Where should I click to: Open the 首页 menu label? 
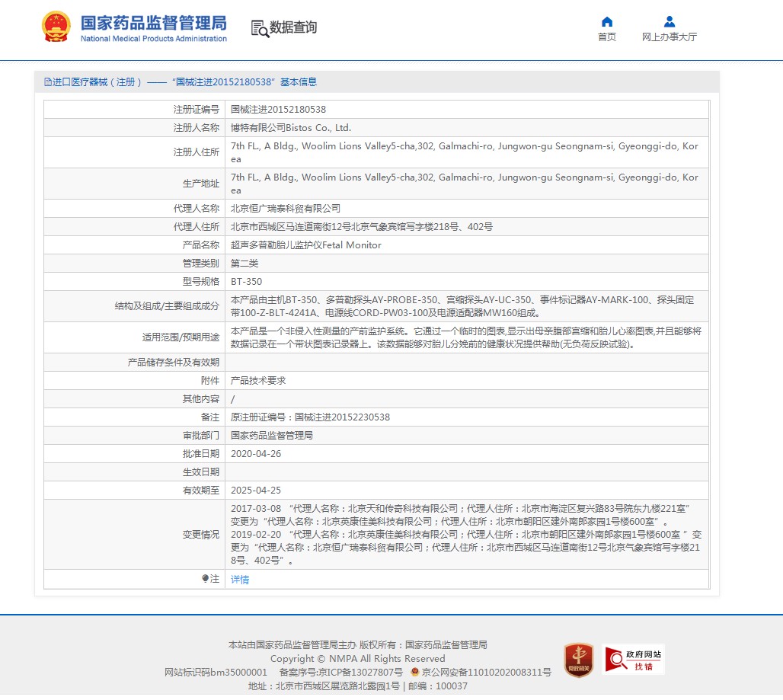606,37
